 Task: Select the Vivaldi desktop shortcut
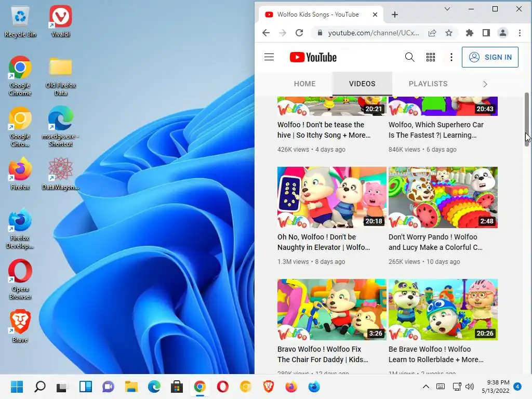coord(60,21)
